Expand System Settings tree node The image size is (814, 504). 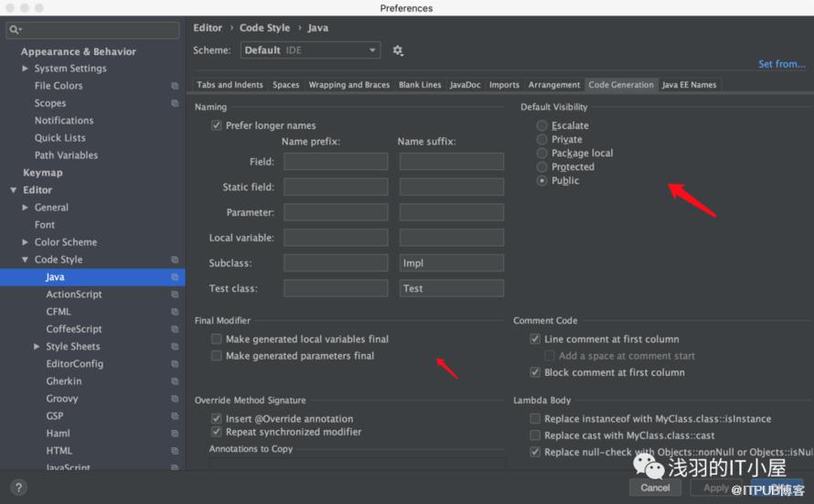25,69
